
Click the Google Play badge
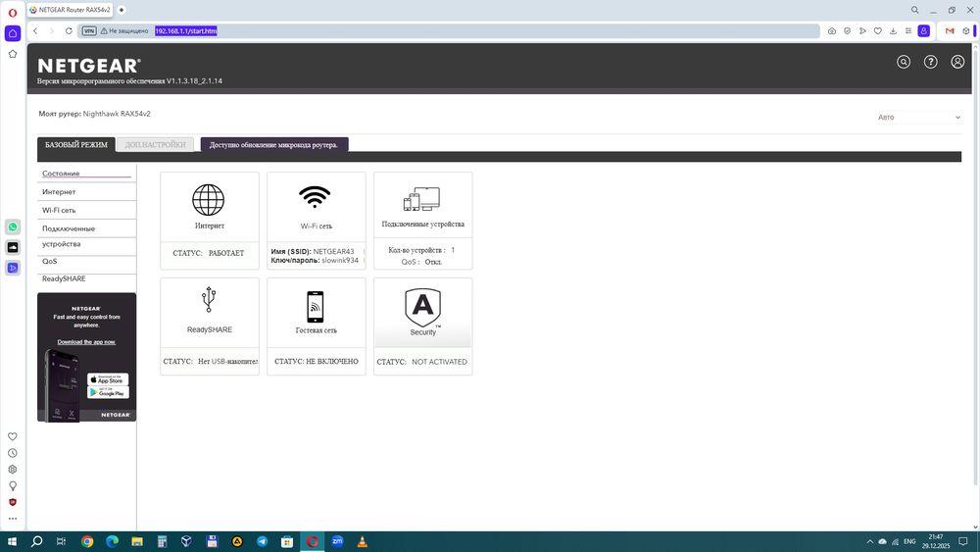click(x=108, y=392)
